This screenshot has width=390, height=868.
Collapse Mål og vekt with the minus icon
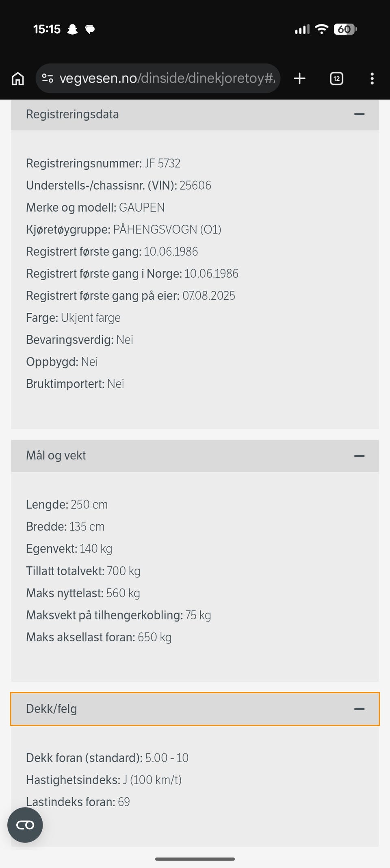359,456
